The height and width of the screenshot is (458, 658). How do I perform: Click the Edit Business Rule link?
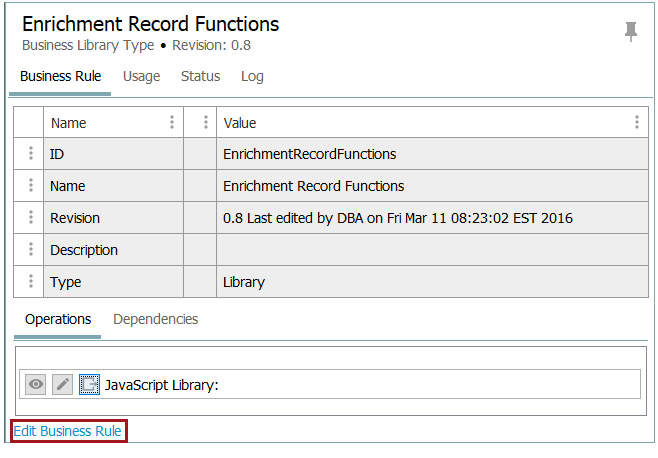(68, 431)
